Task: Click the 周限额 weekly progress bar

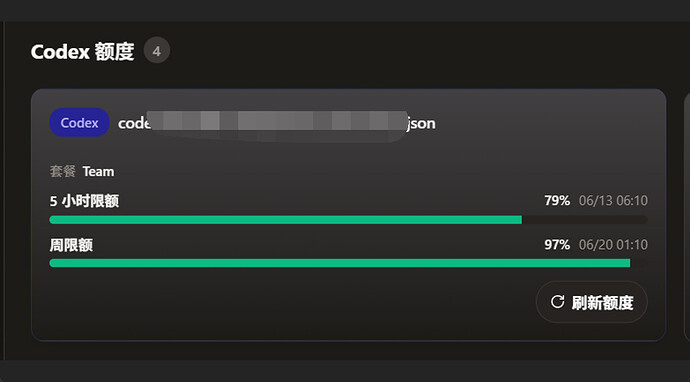Action: click(x=348, y=263)
